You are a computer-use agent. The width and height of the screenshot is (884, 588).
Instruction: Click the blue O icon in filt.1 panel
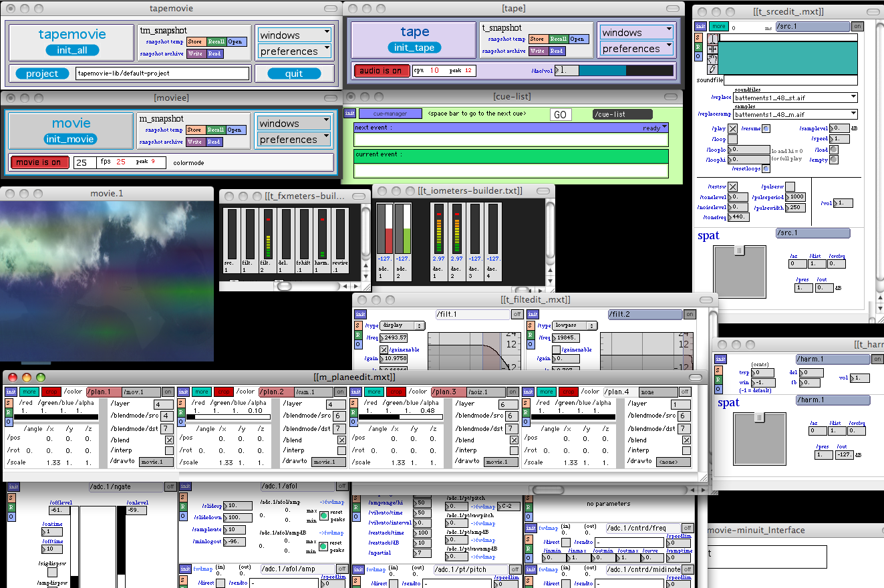pyautogui.click(x=357, y=344)
